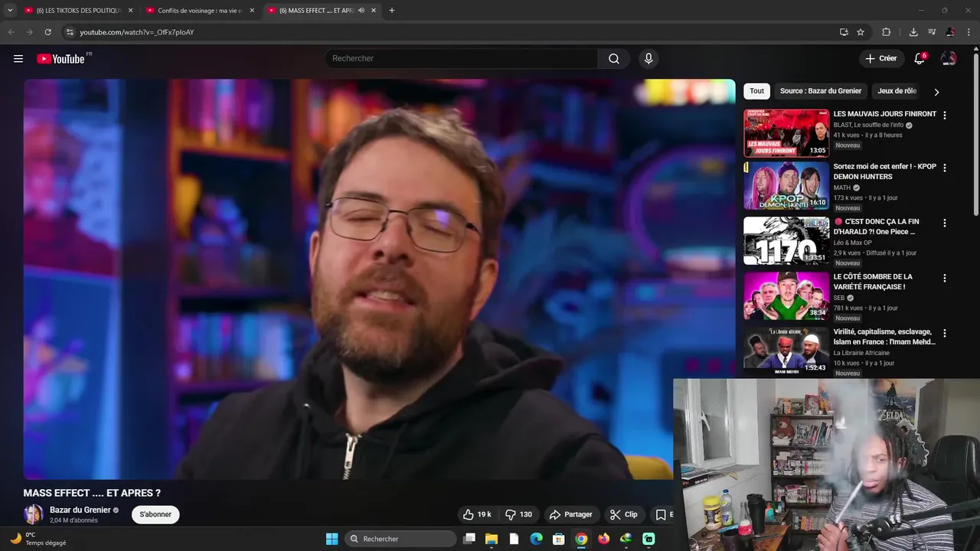Viewport: 980px width, 551px height.
Task: Click the magnifier search button on YouTube
Action: [614, 59]
